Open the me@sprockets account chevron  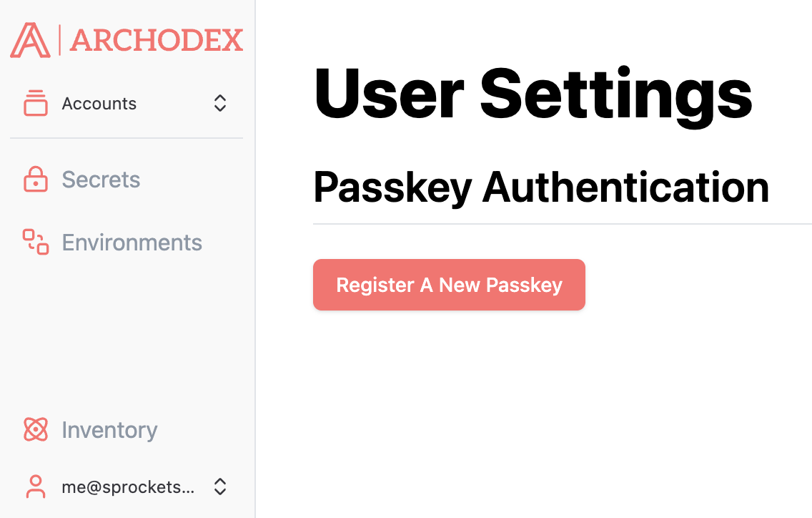219,487
